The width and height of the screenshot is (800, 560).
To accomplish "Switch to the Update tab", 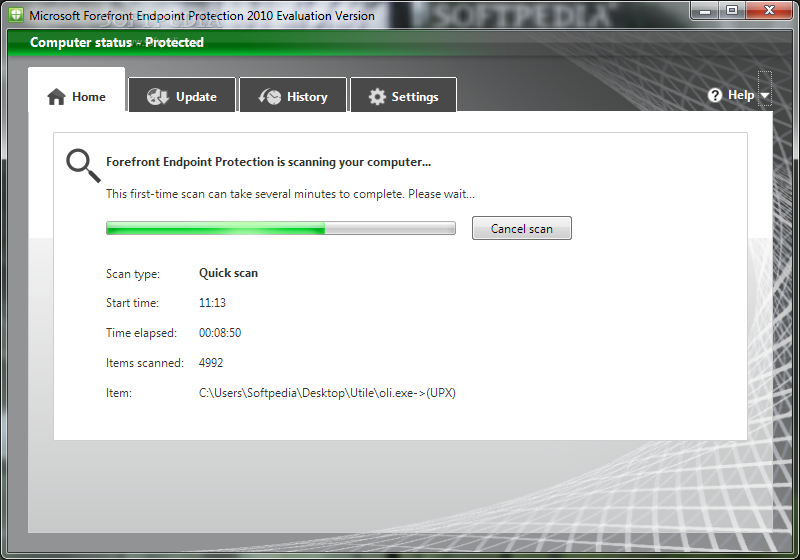I will click(x=182, y=95).
